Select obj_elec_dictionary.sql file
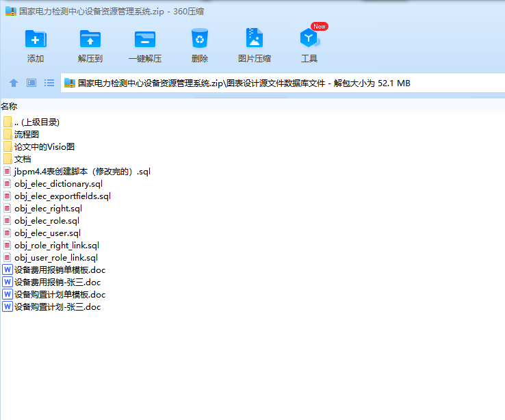 pos(53,184)
